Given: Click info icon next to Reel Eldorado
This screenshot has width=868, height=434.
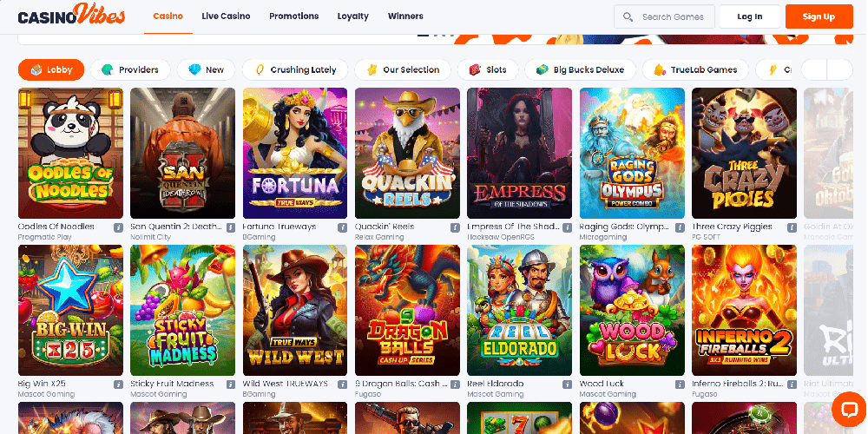Looking at the screenshot, I should [567, 384].
